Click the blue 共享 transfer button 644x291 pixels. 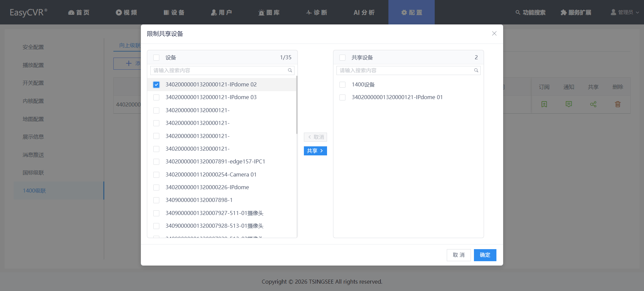(x=315, y=151)
